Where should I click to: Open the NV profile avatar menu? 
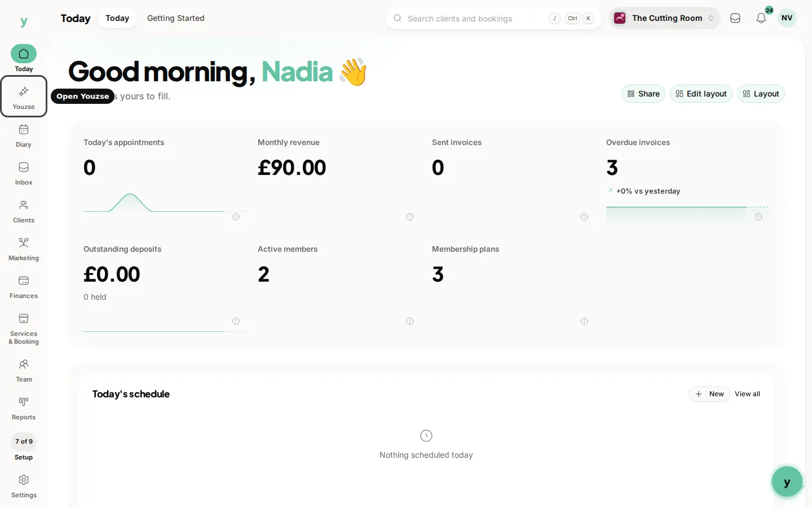(x=787, y=18)
